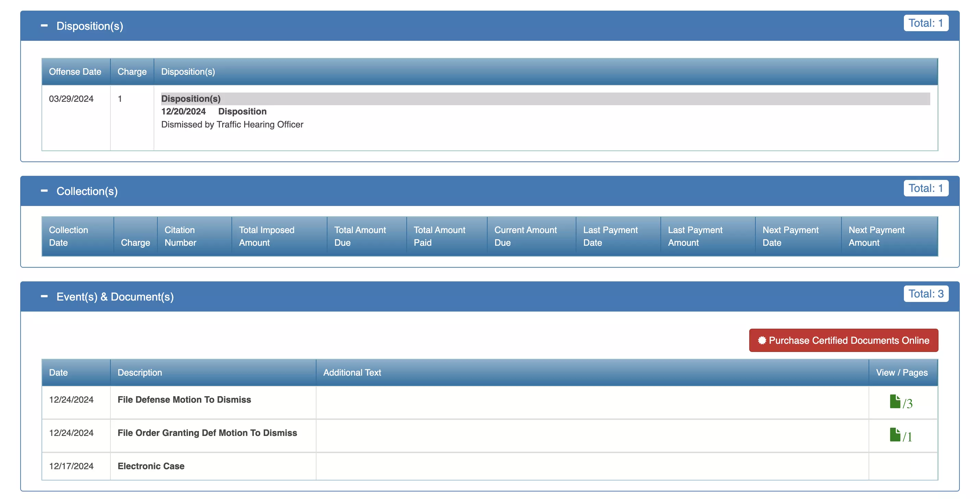Click the Total: 1 badge in Disposition(s)
The image size is (980, 499).
tap(925, 23)
